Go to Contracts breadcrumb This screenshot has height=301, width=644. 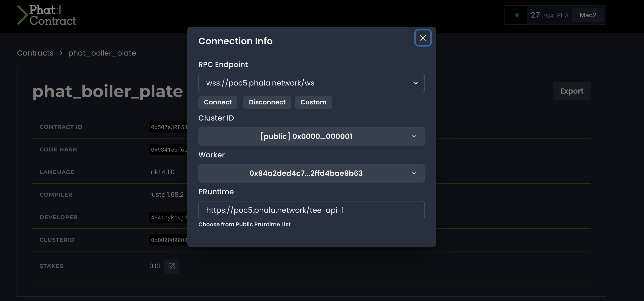click(35, 53)
